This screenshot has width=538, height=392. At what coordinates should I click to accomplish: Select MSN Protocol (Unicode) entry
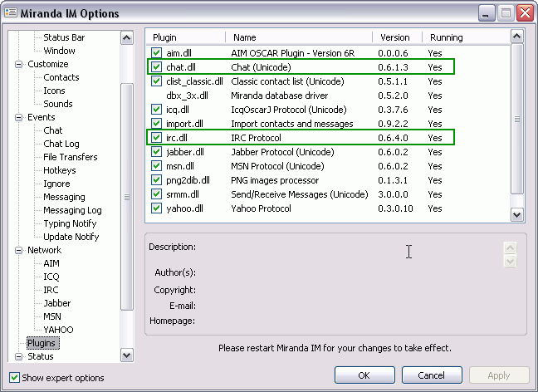(x=277, y=166)
